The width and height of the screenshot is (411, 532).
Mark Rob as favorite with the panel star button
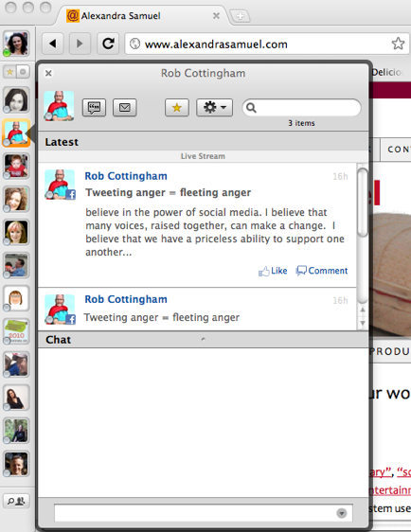coord(177,108)
